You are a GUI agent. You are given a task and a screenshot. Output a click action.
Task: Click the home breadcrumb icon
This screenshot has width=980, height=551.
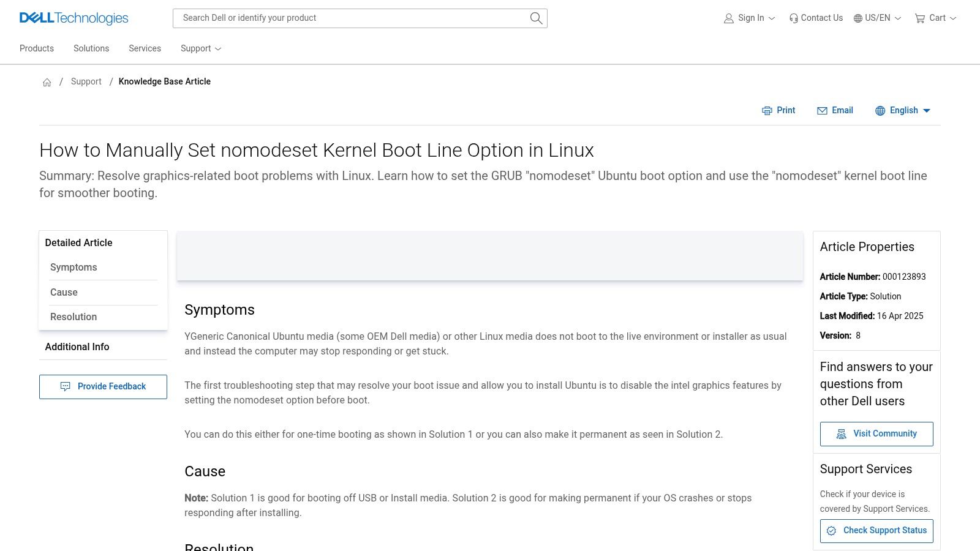click(x=47, y=82)
